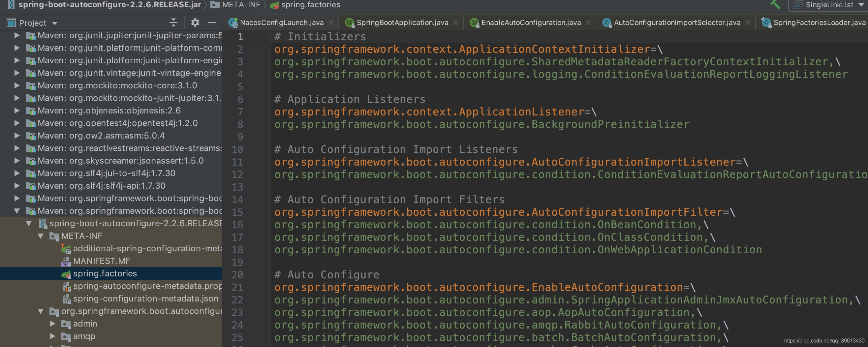Expand Maven objenesis:2.6 library node

point(16,110)
